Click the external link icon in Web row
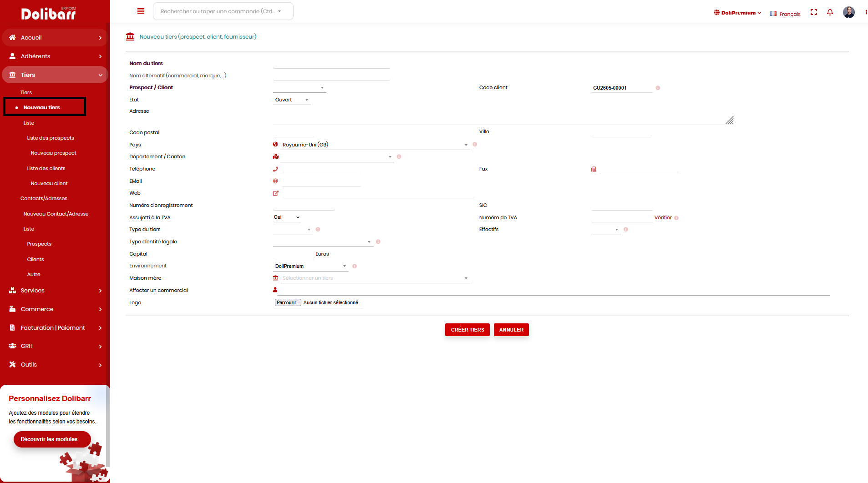The height and width of the screenshot is (483, 868). 275,193
